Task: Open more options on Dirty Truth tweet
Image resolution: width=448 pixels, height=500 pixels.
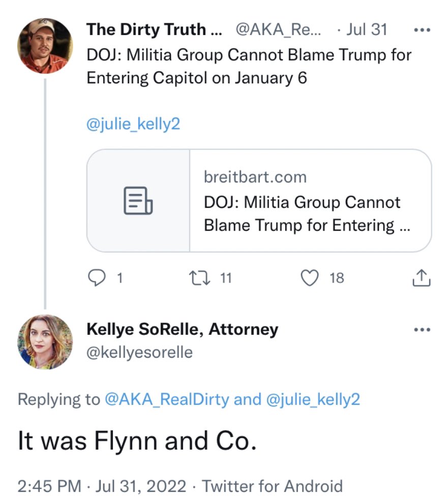Action: coord(422,30)
